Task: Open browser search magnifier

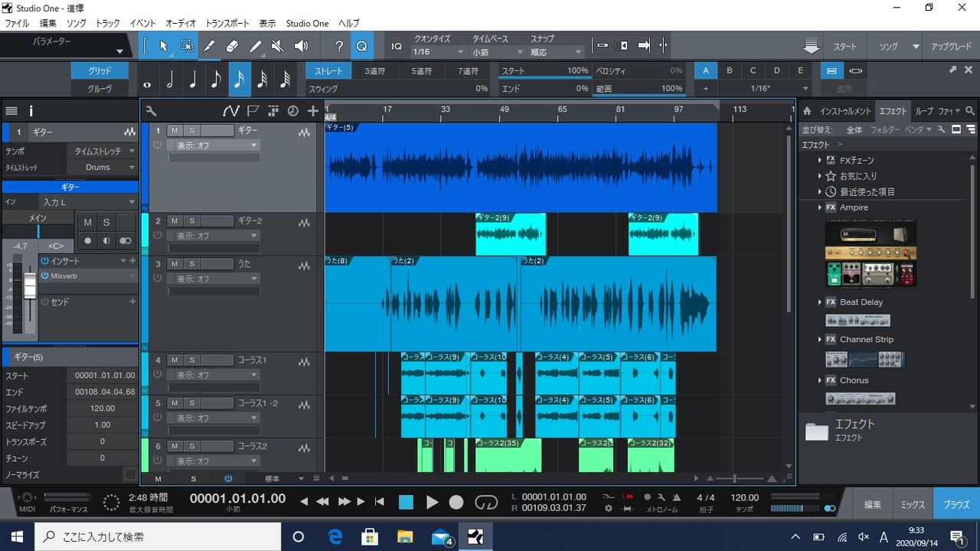Action: (x=971, y=111)
